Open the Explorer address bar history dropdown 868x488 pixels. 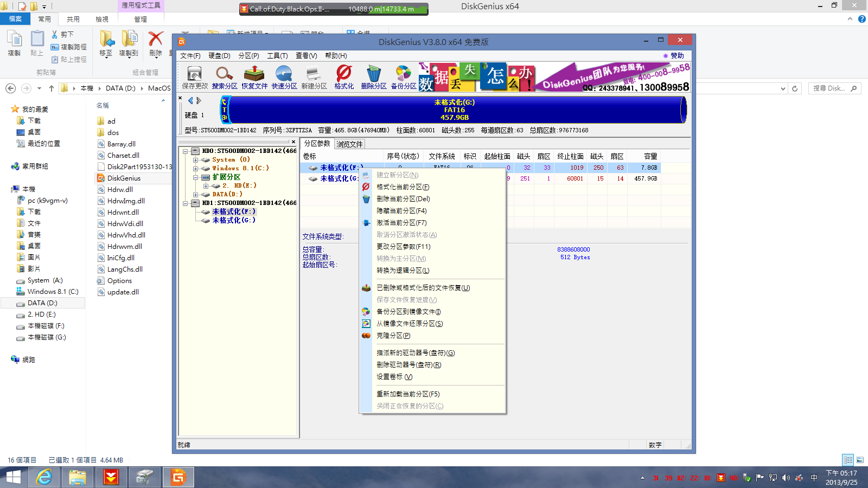click(783, 88)
